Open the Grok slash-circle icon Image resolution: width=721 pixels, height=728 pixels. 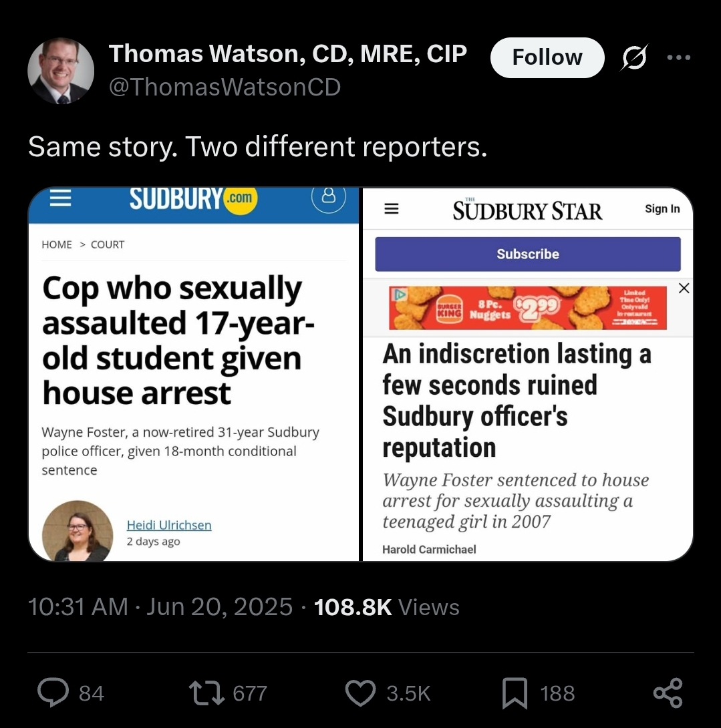coord(633,57)
